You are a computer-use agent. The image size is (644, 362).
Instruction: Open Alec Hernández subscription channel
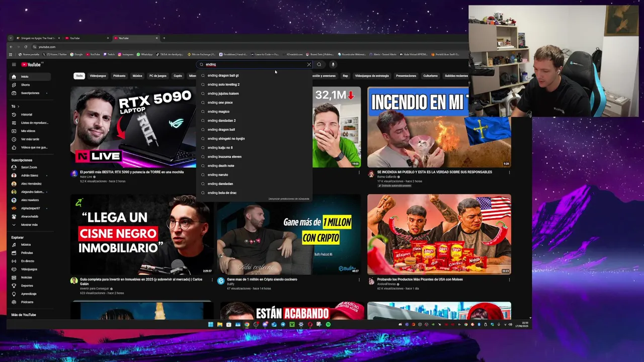click(30, 184)
